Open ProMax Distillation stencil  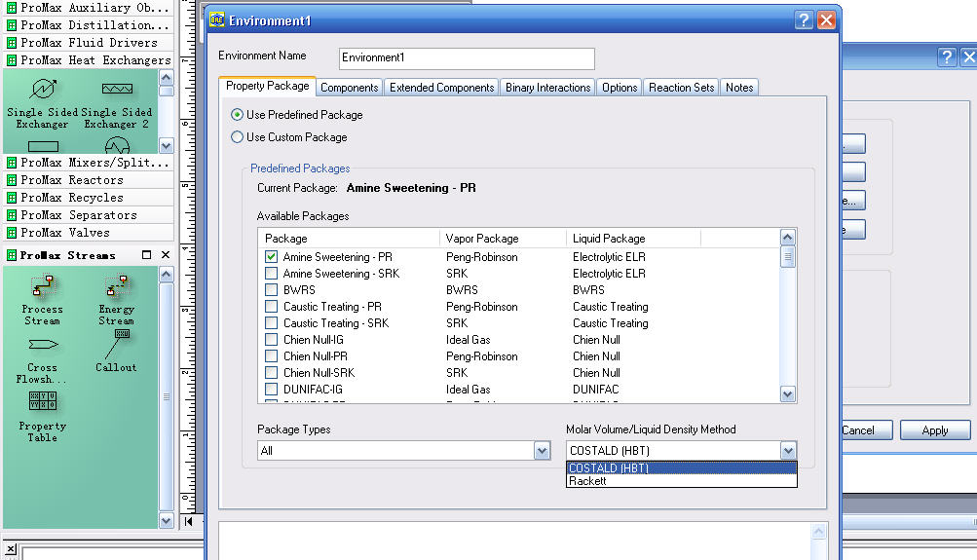point(89,25)
